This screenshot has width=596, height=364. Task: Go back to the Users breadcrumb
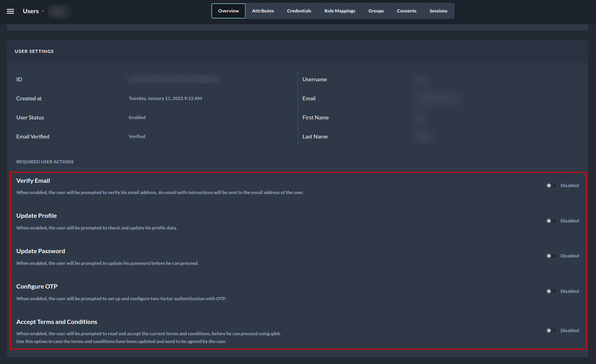(31, 11)
